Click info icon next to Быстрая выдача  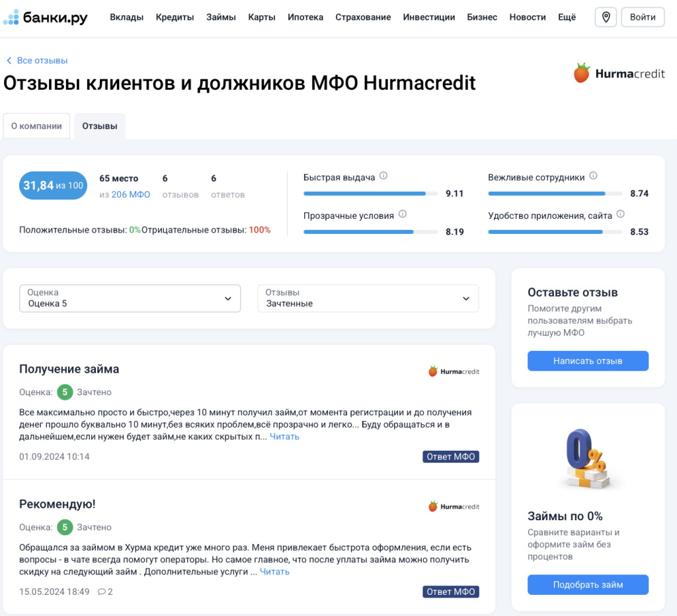click(x=383, y=176)
